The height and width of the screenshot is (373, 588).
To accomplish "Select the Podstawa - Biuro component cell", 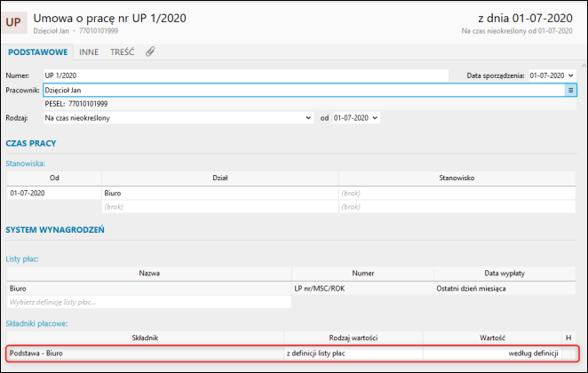I will pyautogui.click(x=145, y=353).
